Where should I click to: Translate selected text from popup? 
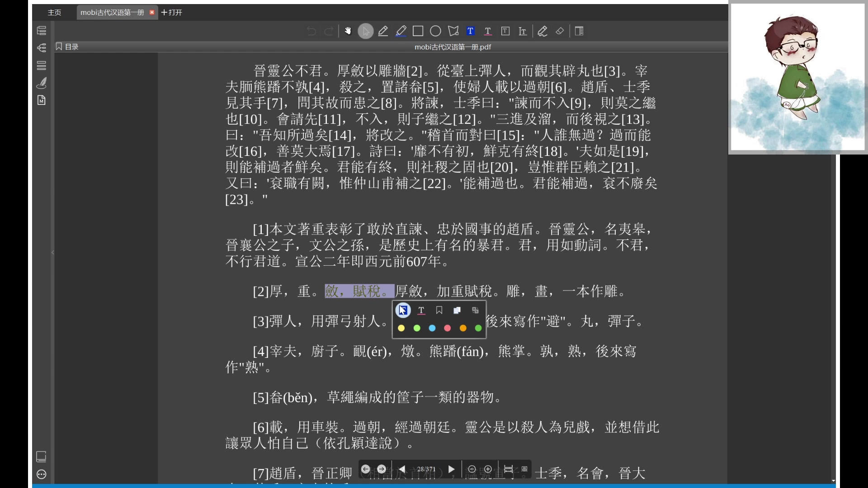coord(475,310)
